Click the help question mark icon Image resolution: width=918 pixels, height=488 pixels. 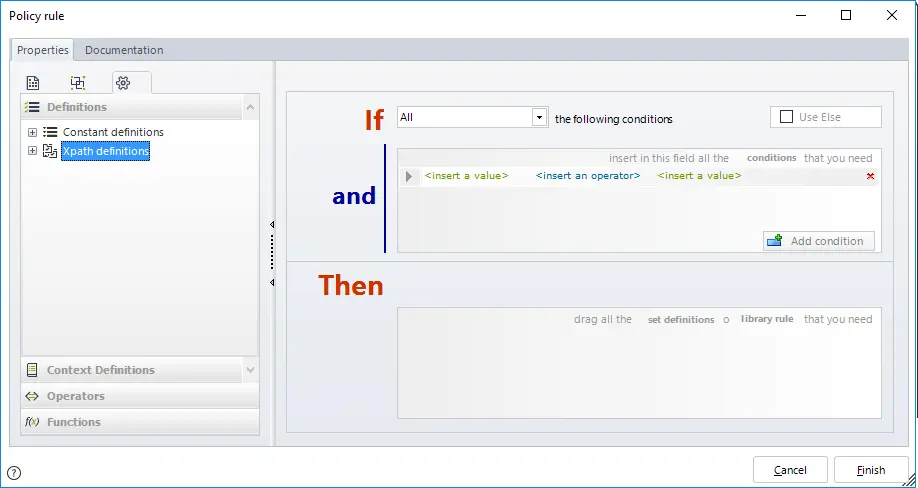coord(14,473)
